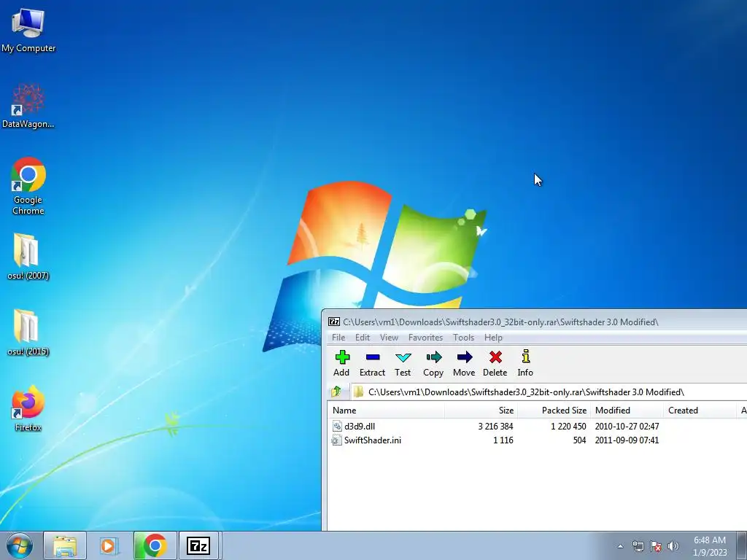Open the Info toolbar button
Screen dimensions: 747x560
[525, 363]
